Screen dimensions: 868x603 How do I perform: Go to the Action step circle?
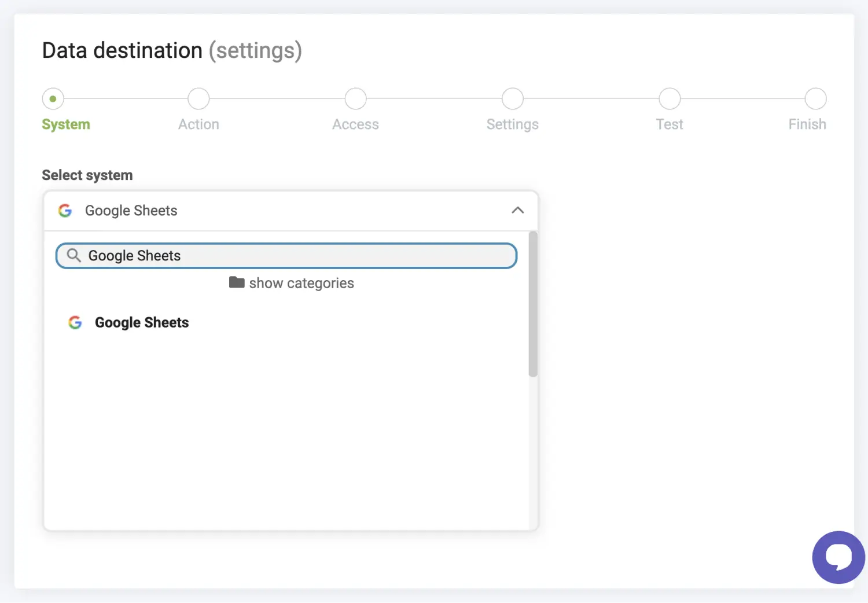tap(198, 99)
